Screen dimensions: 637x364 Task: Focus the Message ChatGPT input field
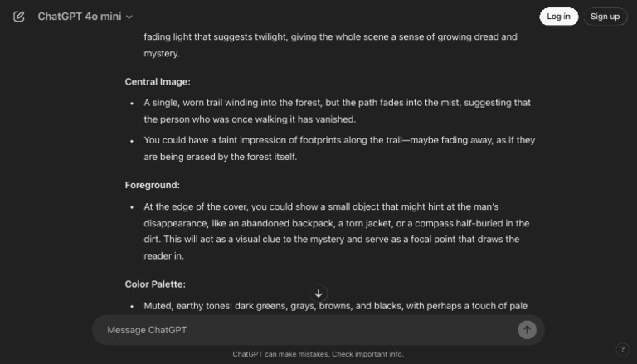click(x=307, y=330)
